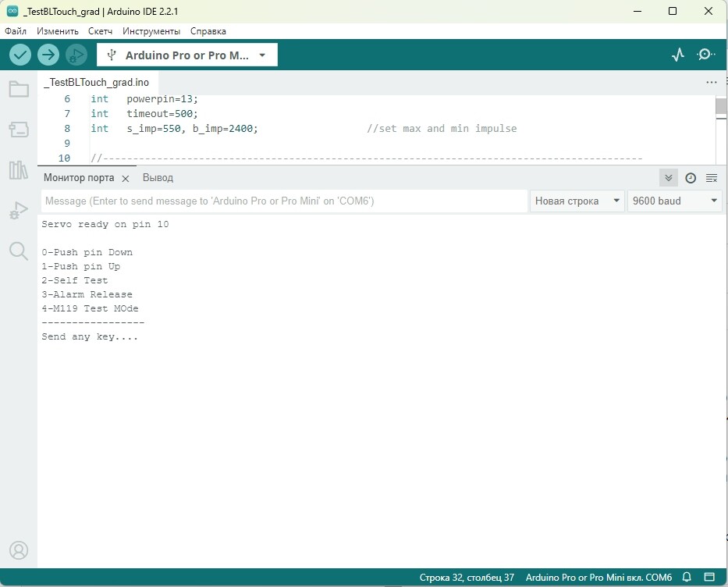Open the Новая строка line ending dropdown
Screen dimensions: 728x587
click(577, 201)
